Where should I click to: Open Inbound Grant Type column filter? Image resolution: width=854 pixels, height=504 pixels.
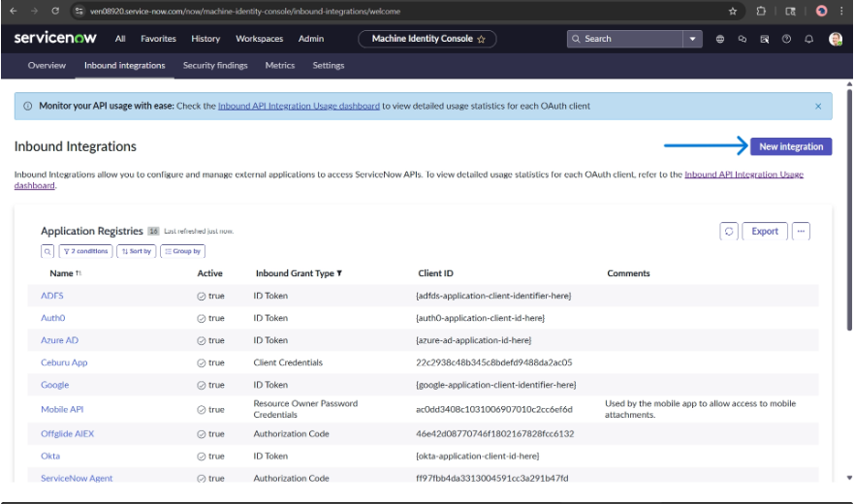(x=339, y=273)
